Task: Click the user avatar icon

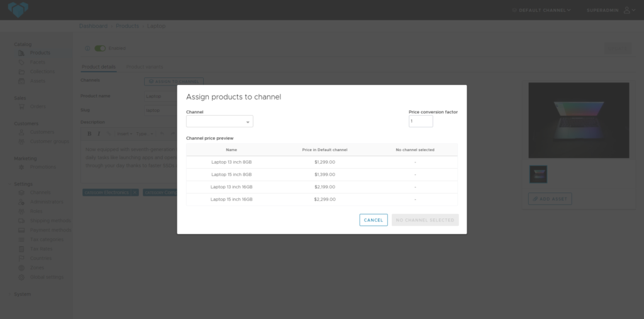Action: click(627, 10)
